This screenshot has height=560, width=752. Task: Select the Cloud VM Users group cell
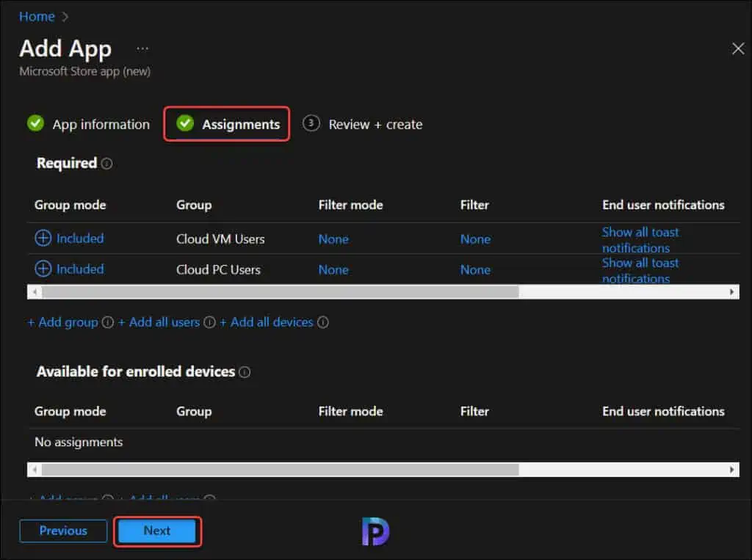220,239
